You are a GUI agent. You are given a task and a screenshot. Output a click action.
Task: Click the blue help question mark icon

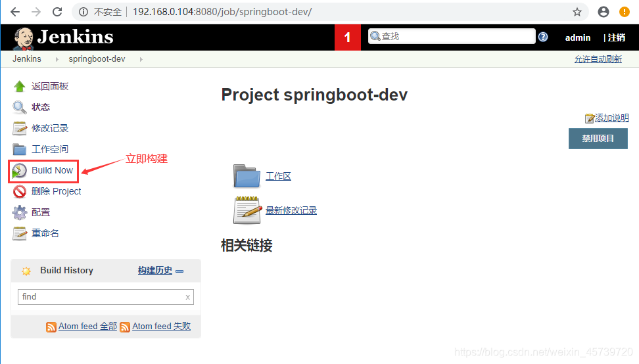pyautogui.click(x=543, y=37)
